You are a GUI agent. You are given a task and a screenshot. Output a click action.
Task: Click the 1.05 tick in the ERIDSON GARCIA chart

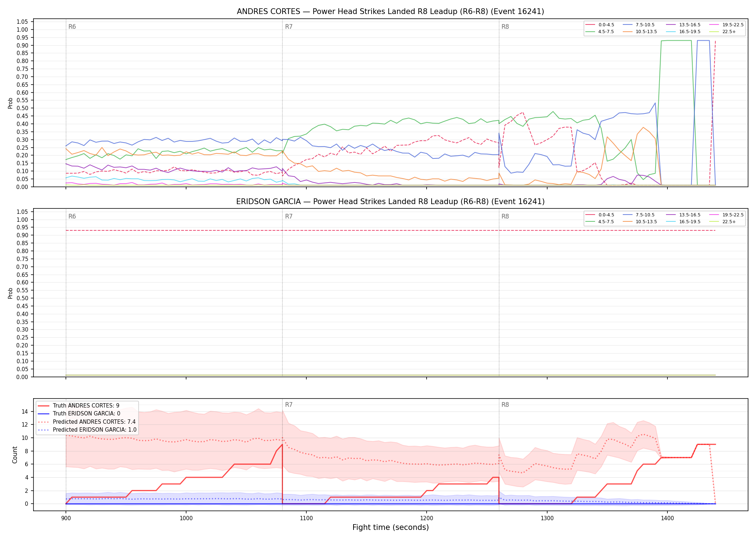22,212
